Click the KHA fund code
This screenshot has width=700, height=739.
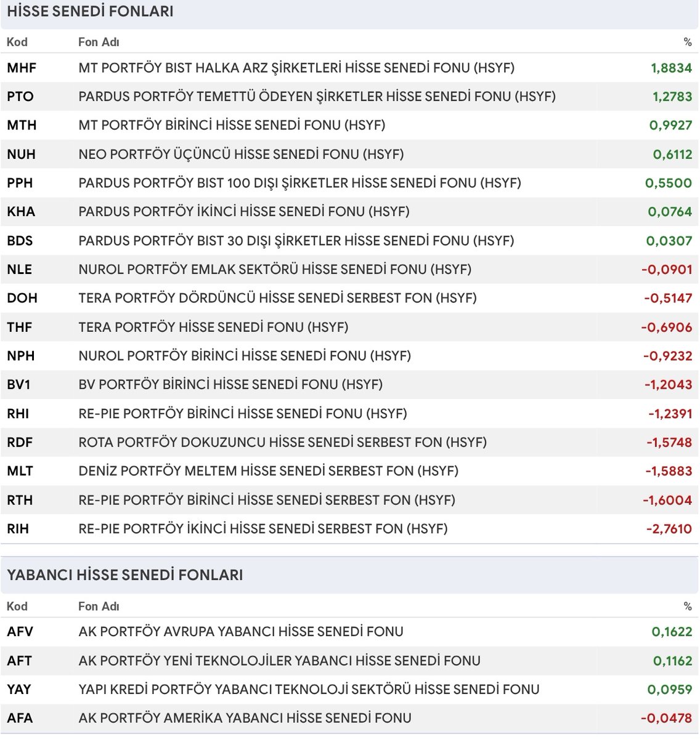pyautogui.click(x=21, y=212)
